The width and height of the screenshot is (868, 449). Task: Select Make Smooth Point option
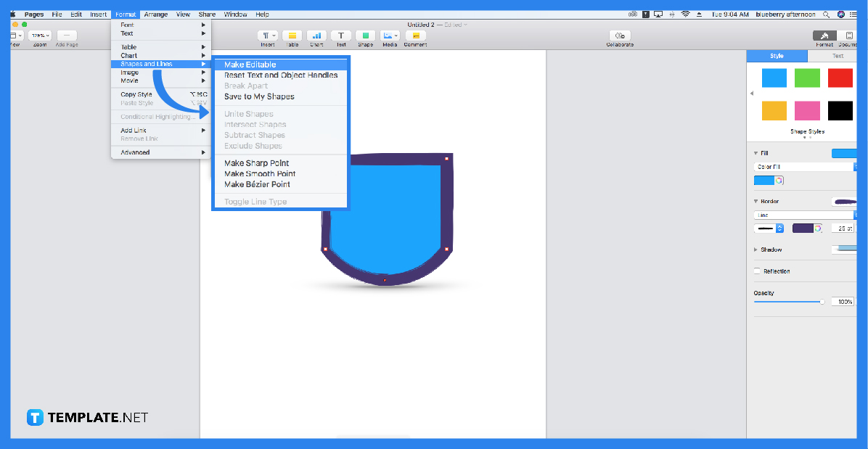(259, 173)
